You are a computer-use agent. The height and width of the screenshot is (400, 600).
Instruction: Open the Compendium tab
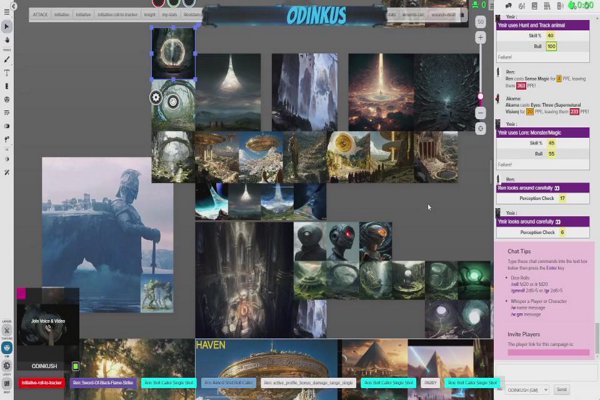click(x=547, y=6)
